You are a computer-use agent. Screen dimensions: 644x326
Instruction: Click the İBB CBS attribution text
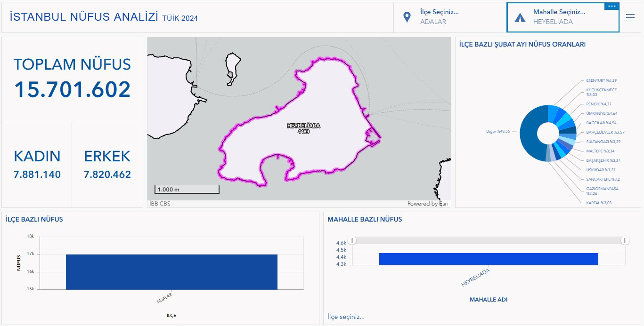tap(160, 204)
